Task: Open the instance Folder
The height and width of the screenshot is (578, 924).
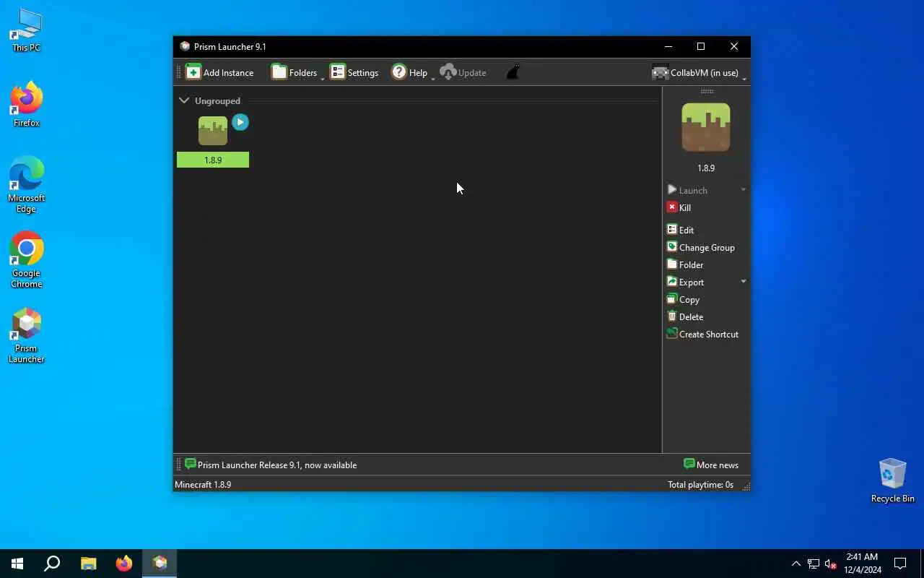Action: pos(684,264)
